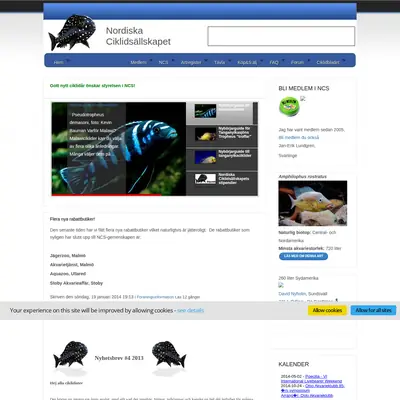The height and width of the screenshot is (400, 400).
Task: Click the 'KALENDER' sidebar heading
Action: click(x=294, y=364)
